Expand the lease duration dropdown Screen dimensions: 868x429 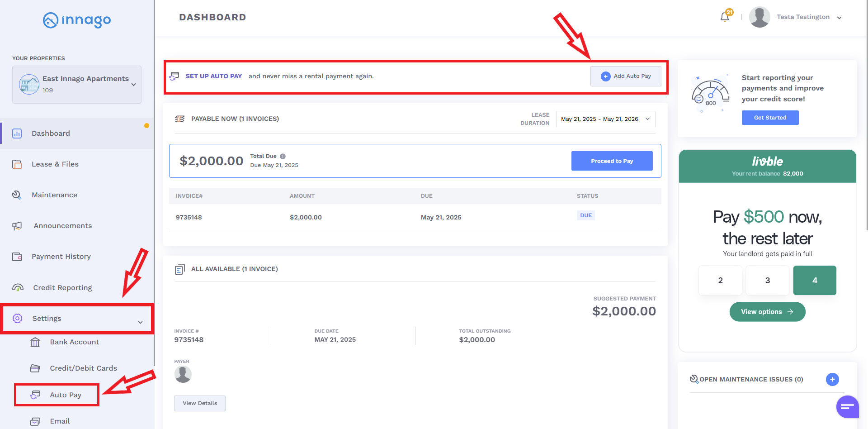point(605,119)
